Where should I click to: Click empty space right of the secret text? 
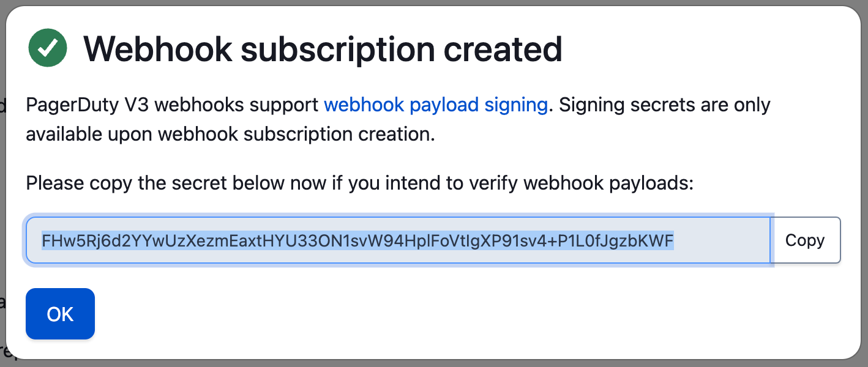(722, 241)
